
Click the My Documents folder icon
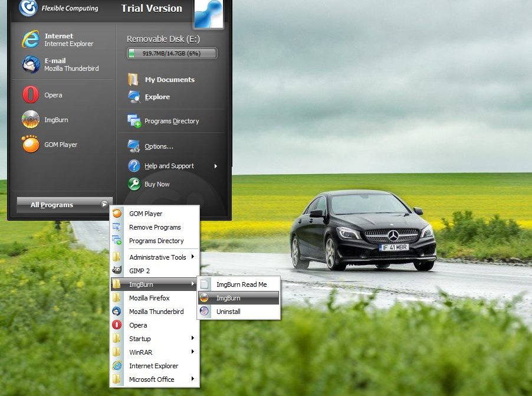click(133, 80)
